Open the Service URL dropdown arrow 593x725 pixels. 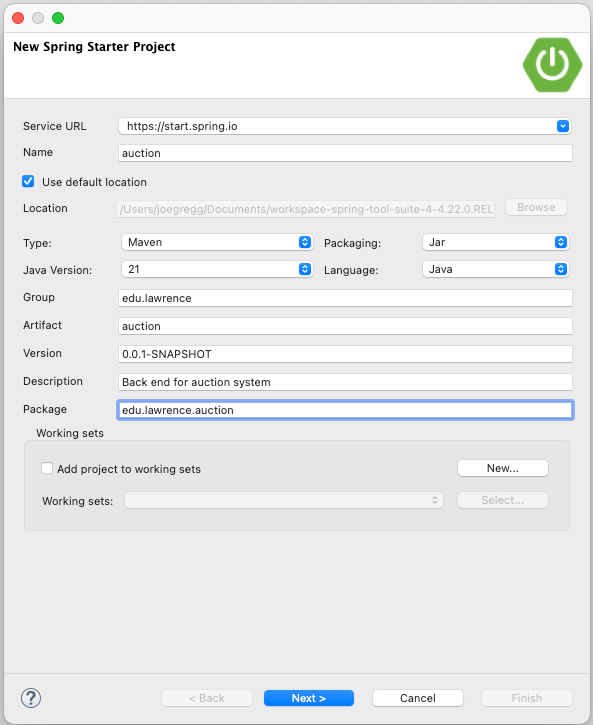tap(562, 126)
